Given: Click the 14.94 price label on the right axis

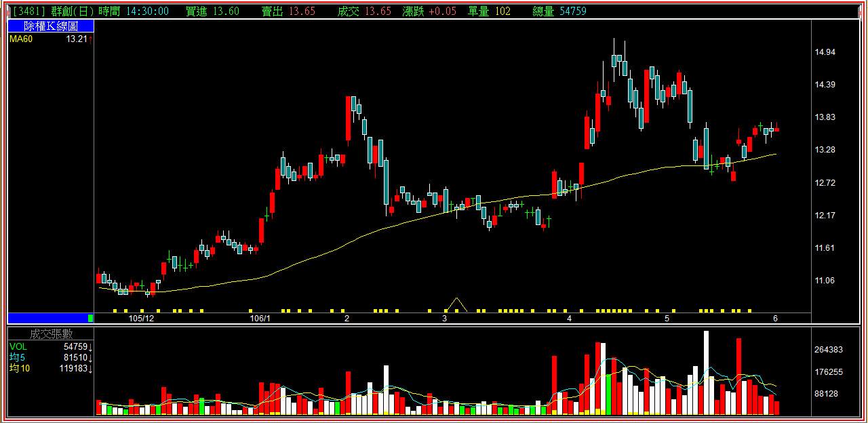Looking at the screenshot, I should 825,52.
